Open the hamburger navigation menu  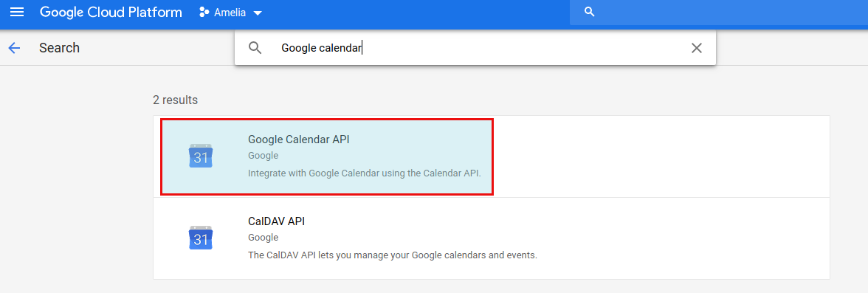pos(17,13)
